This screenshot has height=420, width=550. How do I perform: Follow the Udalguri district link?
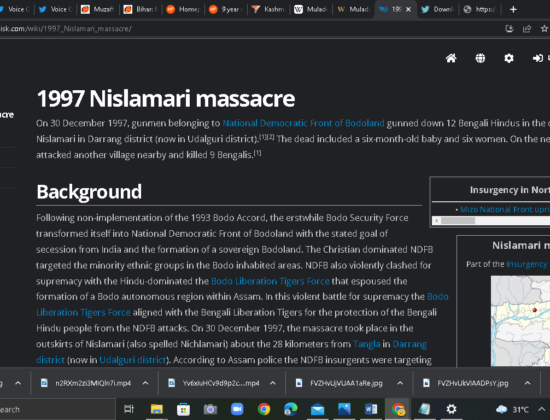pos(133,360)
